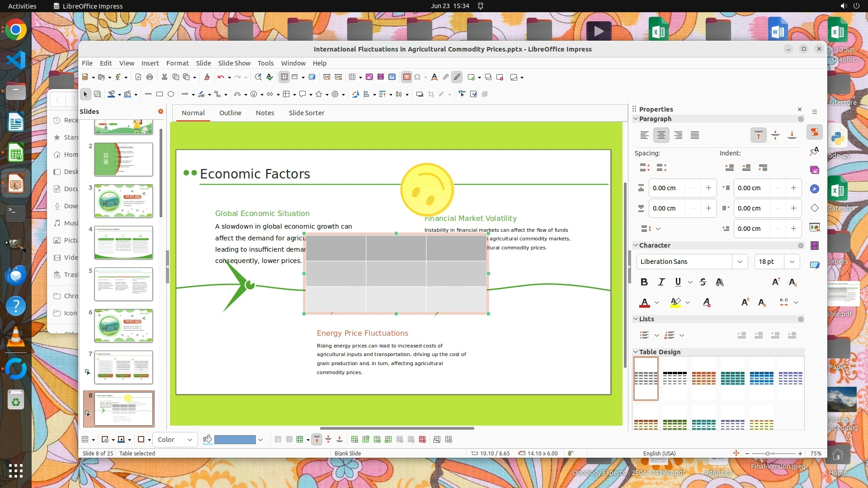Switch to the Slide Sorter tab
Image resolution: width=868 pixels, height=488 pixels.
click(306, 113)
